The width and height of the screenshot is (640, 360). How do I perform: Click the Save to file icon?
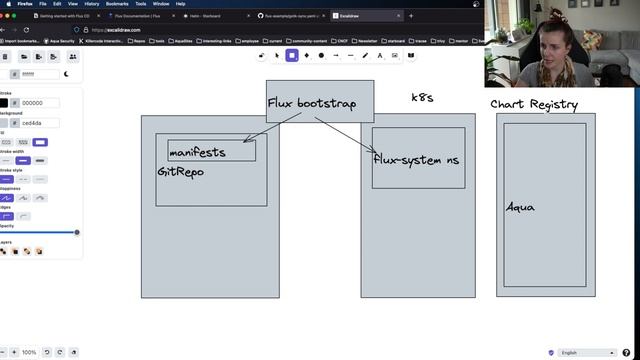coord(39,57)
